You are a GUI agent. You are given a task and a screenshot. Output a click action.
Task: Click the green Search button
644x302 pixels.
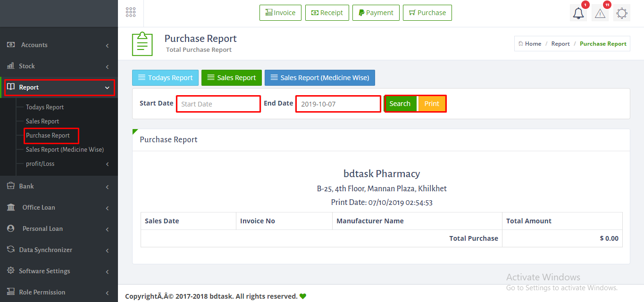click(x=400, y=104)
